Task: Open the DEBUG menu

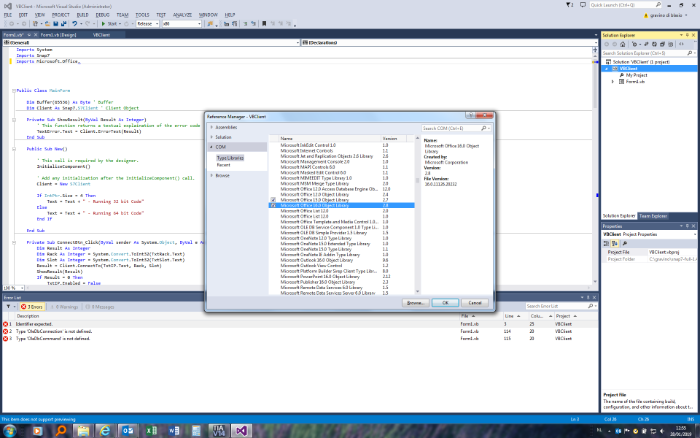Action: click(x=102, y=15)
